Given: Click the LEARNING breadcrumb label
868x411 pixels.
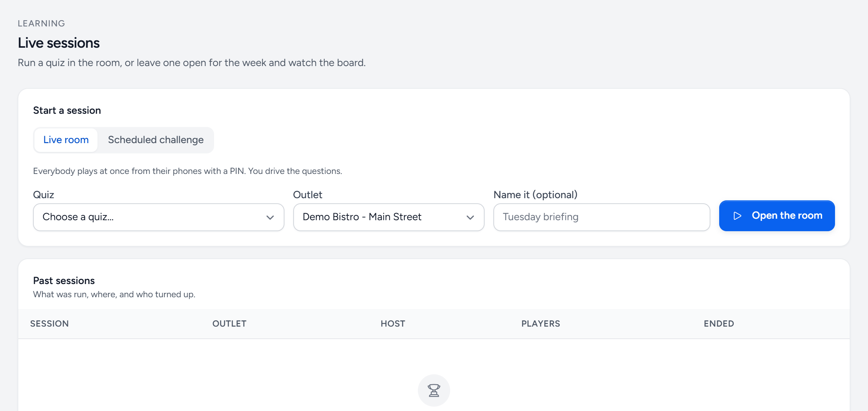Looking at the screenshot, I should tap(41, 23).
